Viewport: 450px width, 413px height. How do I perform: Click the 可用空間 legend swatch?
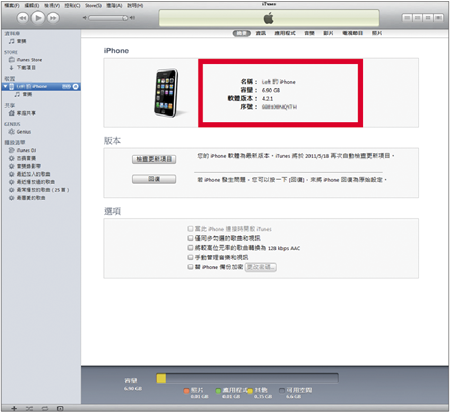click(282, 390)
